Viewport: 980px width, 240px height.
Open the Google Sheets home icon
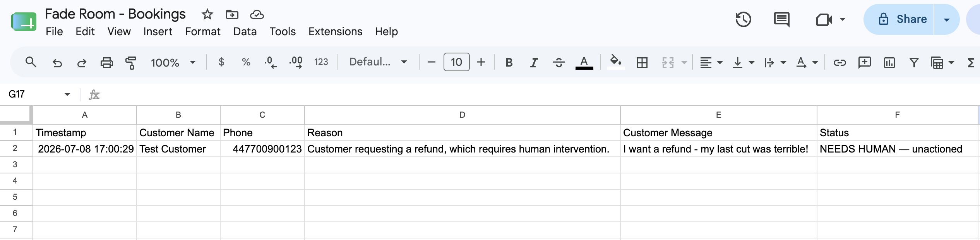[24, 21]
